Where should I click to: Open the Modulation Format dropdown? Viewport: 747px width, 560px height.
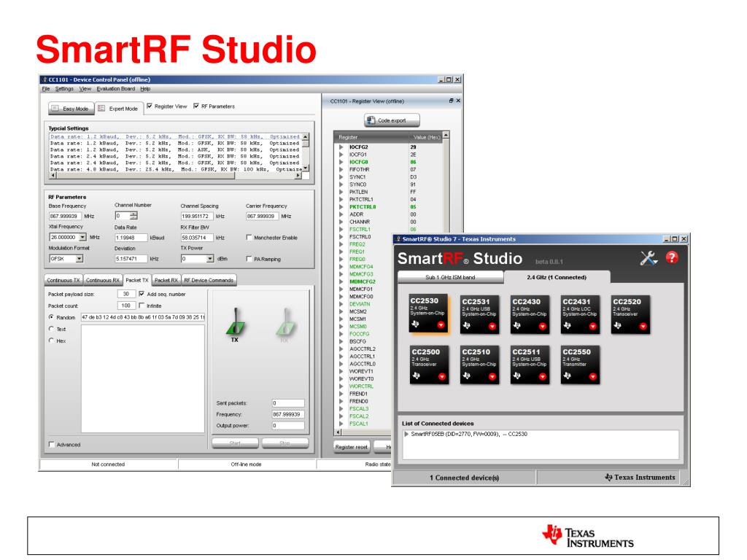(x=79, y=259)
